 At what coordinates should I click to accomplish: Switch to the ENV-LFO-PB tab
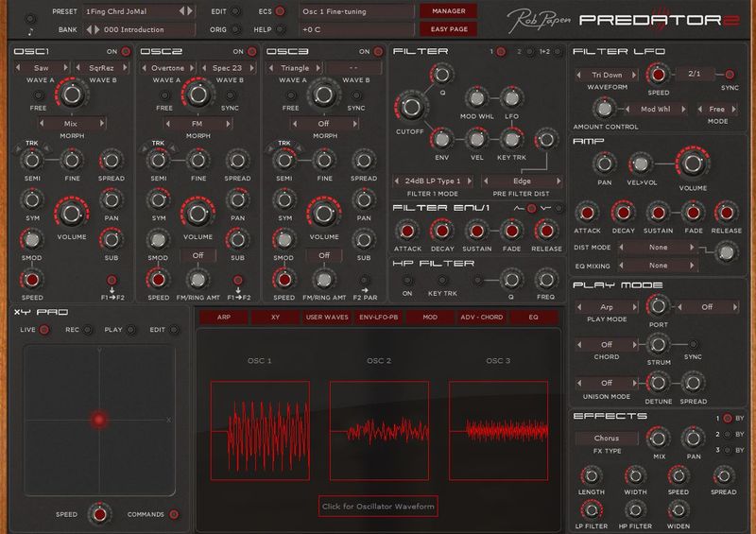click(378, 318)
